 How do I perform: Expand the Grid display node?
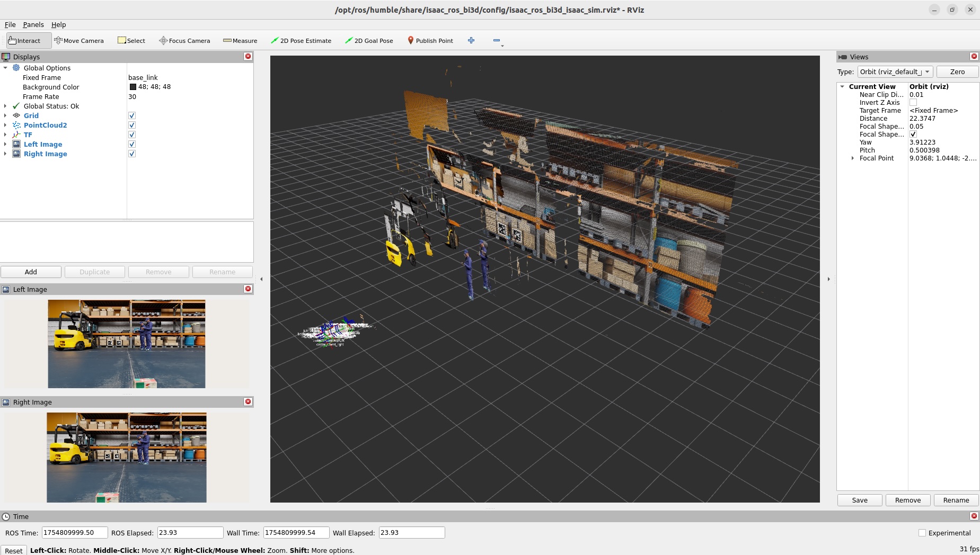[x=5, y=115]
